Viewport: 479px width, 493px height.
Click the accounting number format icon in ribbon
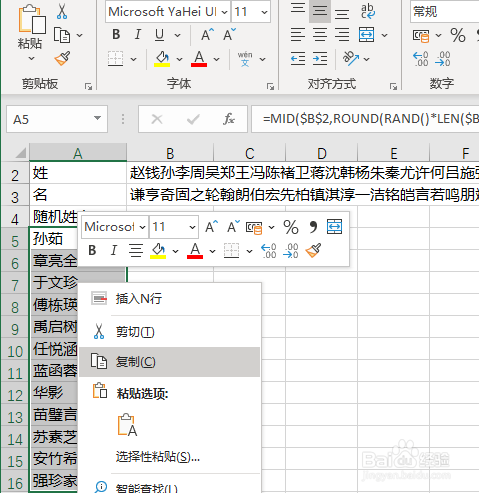pyautogui.click(x=421, y=36)
